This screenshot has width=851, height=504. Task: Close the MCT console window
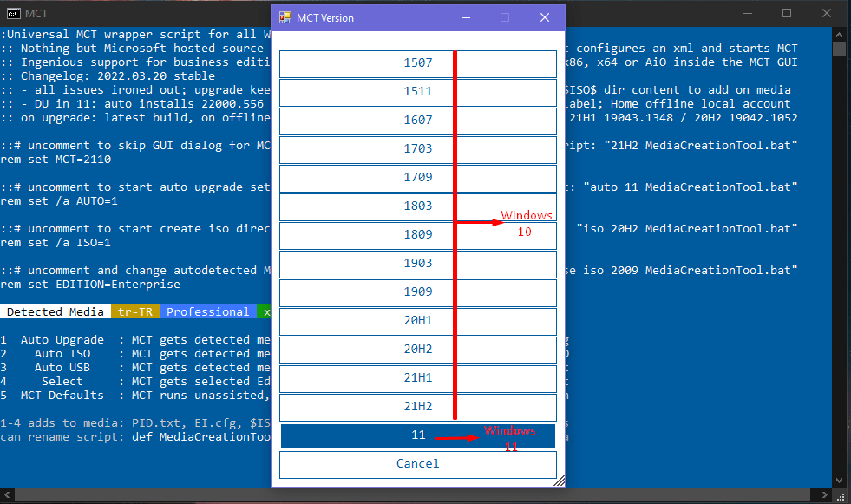pos(826,13)
